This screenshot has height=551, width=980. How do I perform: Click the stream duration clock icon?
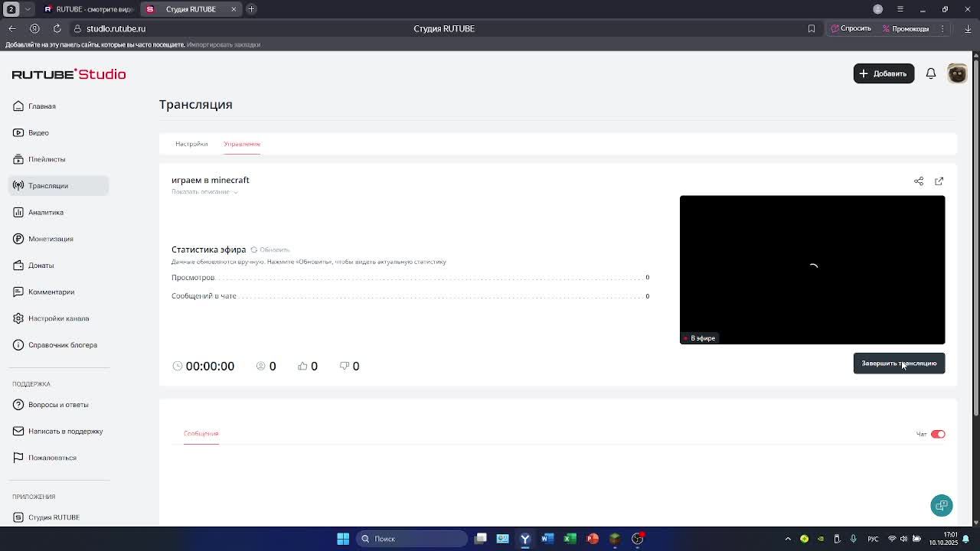[x=178, y=367]
